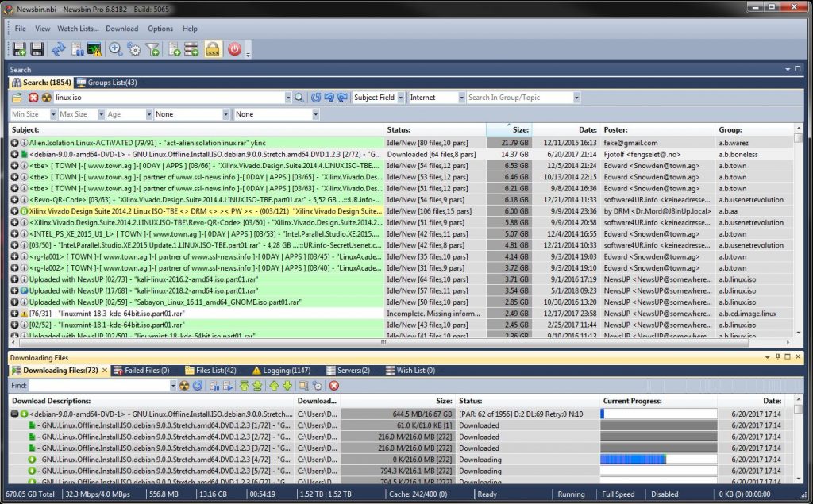Toggle the Running status bar indicator
Image resolution: width=813 pixels, height=504 pixels.
click(571, 494)
